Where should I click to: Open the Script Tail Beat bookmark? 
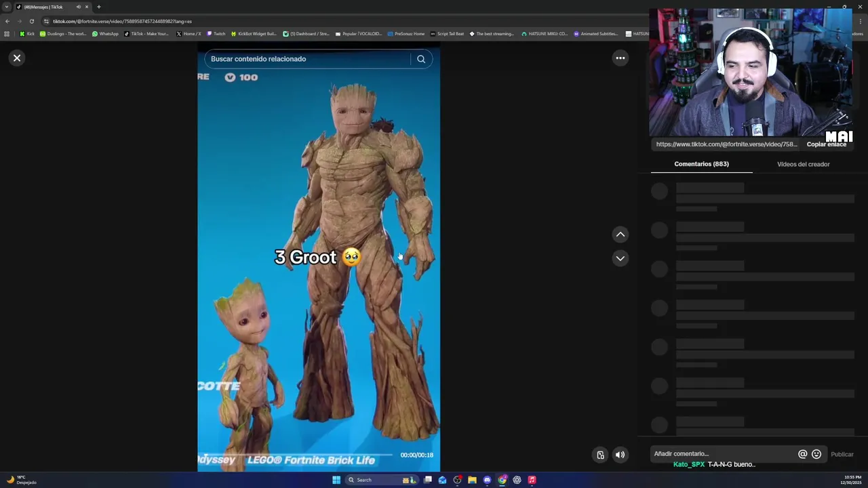point(447,34)
